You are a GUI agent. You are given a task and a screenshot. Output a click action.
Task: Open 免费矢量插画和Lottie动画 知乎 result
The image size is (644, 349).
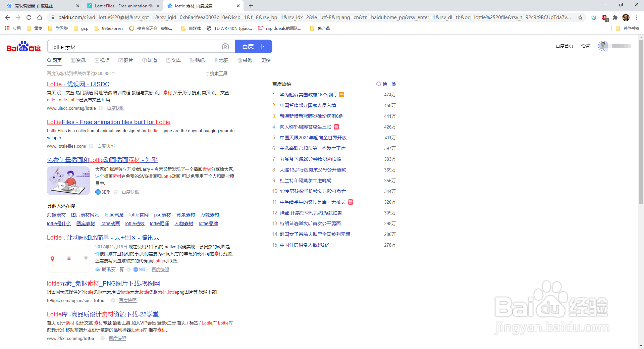click(102, 160)
